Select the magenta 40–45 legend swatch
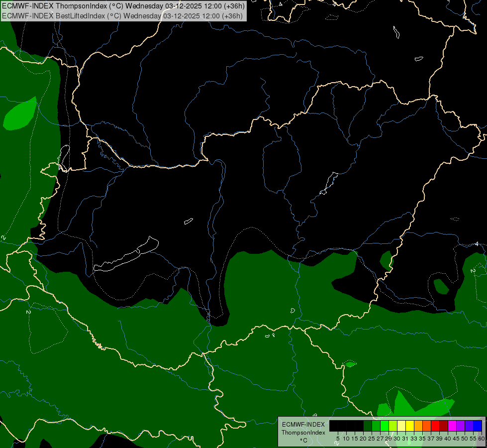Viewport: 487px width, 448px height. pyautogui.click(x=453, y=426)
